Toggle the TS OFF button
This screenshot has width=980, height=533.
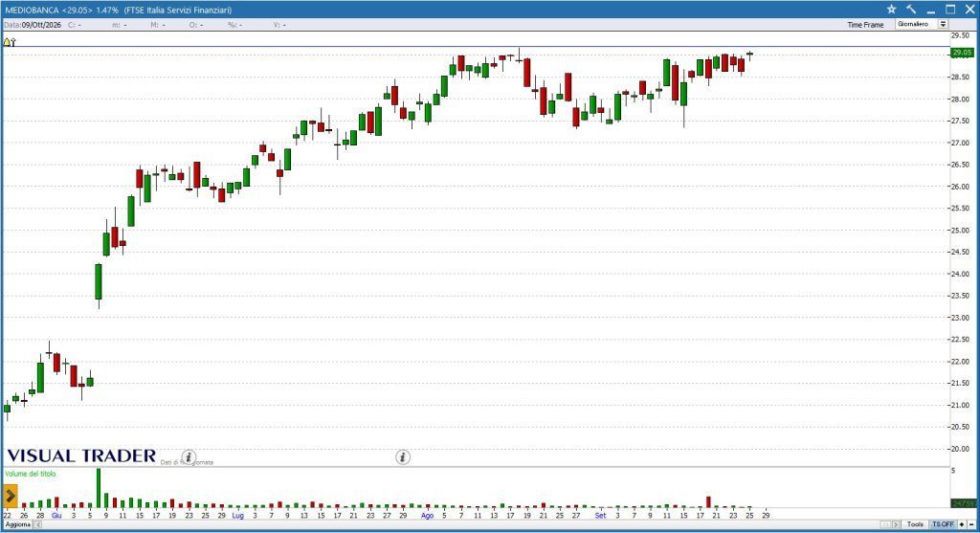[943, 524]
